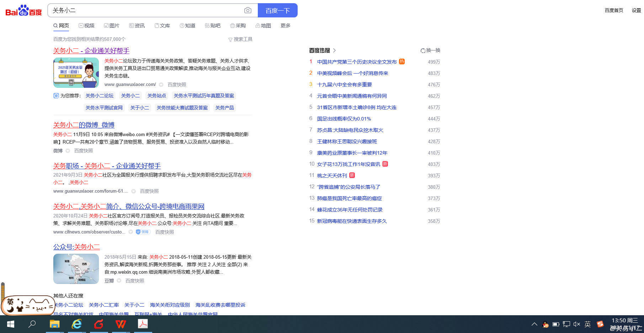Click the 微博 source link under result

[x=58, y=151]
